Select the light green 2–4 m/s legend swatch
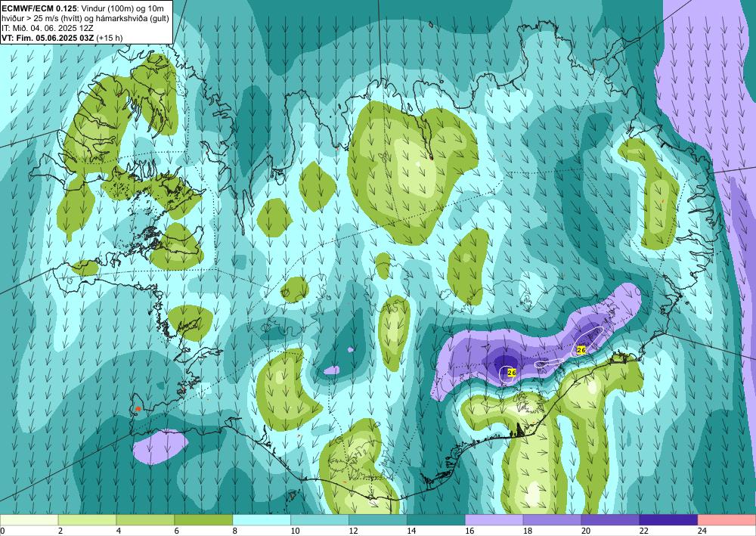The height and width of the screenshot is (536, 756). 87,520
